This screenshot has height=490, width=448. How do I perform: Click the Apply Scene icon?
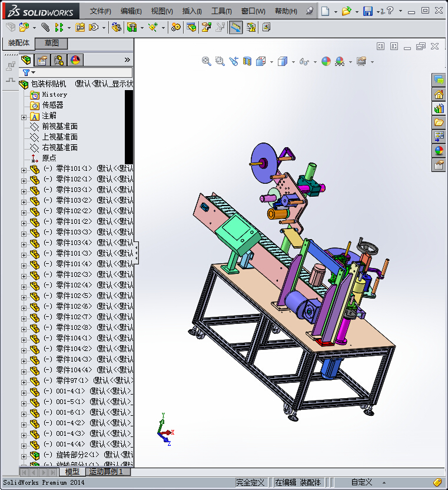click(x=340, y=61)
